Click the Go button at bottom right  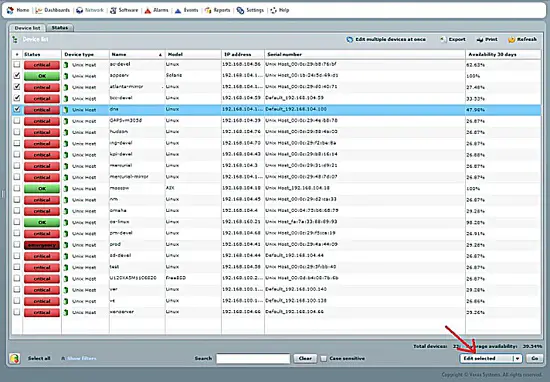click(x=535, y=358)
